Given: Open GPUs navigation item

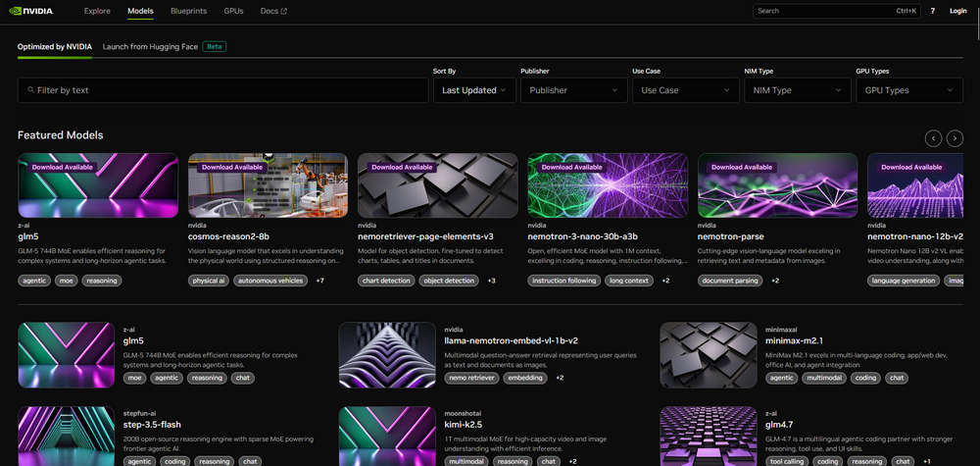Looking at the screenshot, I should pos(234,11).
